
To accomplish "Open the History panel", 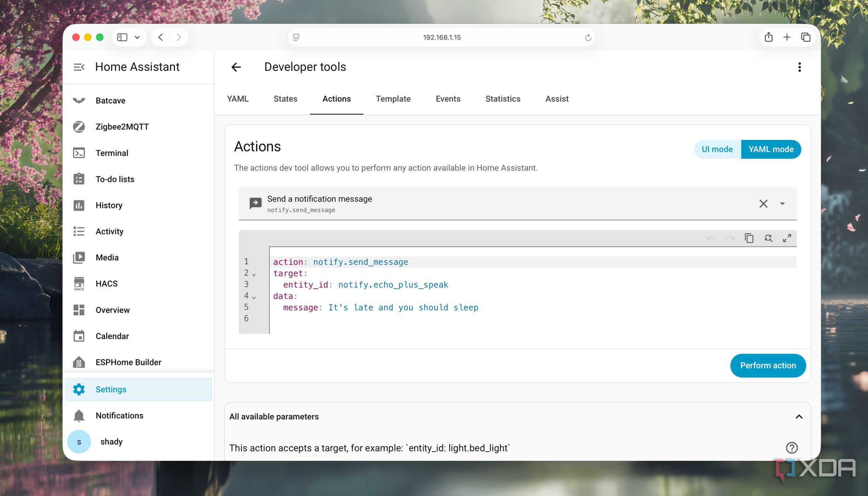I will coord(138,205).
